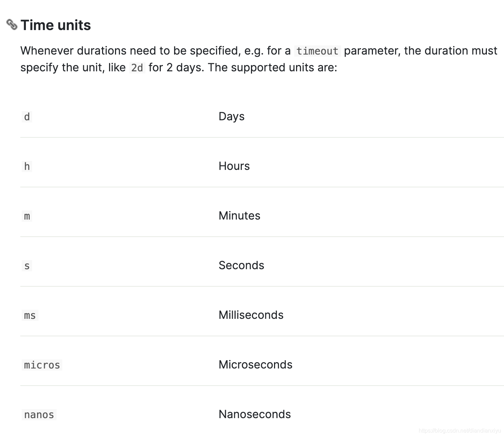Click the Nanoseconds description text
This screenshot has height=437, width=504.
(x=254, y=414)
